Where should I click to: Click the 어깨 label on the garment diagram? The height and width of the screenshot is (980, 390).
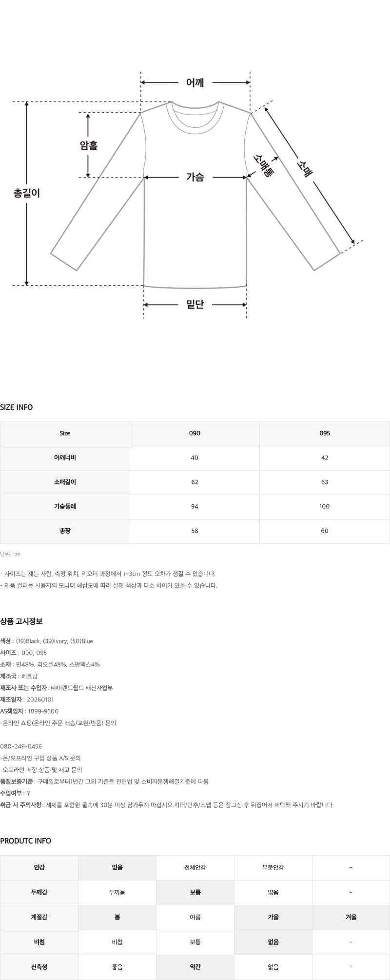(195, 83)
